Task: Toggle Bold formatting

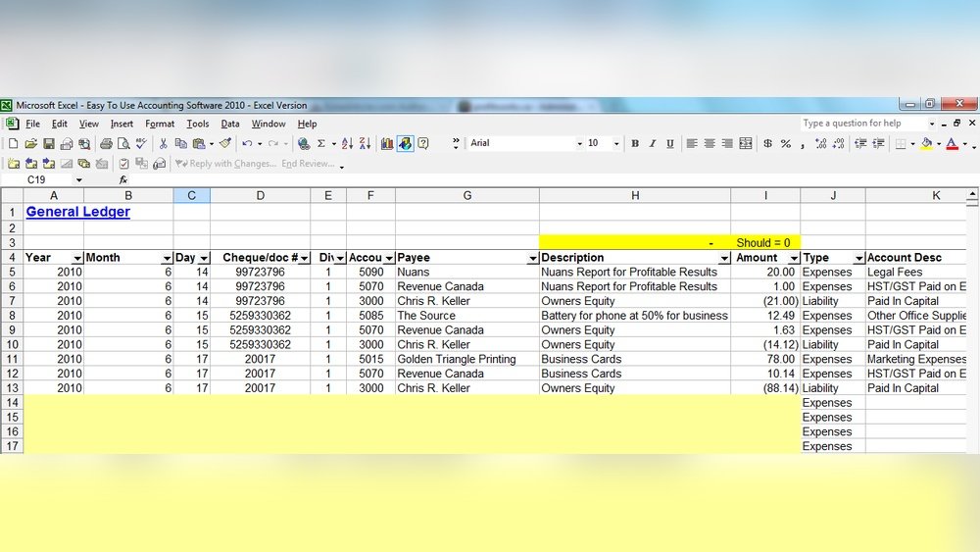Action: pyautogui.click(x=635, y=144)
